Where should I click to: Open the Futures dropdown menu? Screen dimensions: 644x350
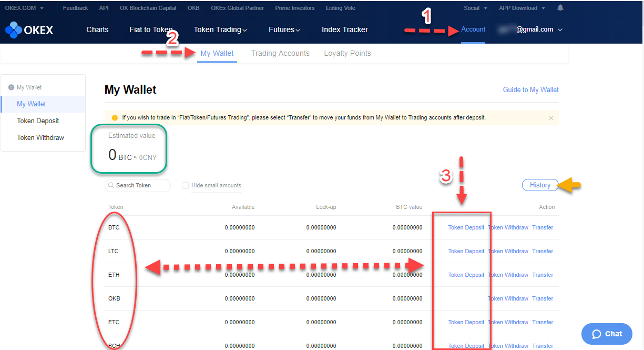tap(284, 29)
